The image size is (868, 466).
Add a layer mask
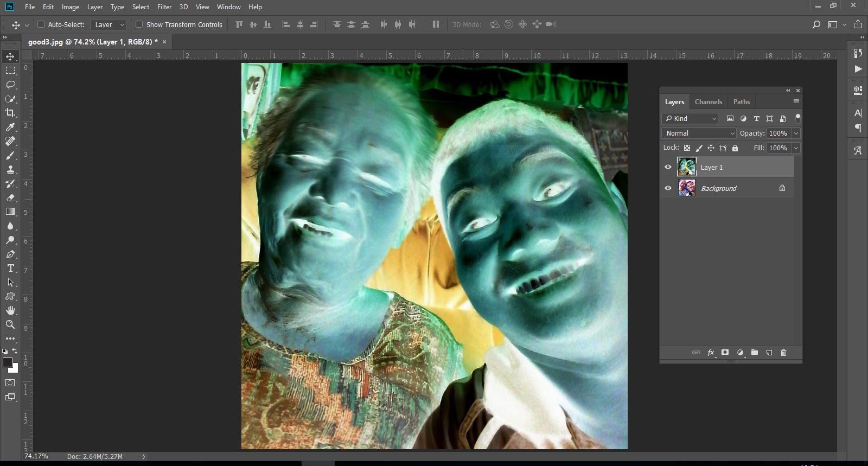point(725,353)
